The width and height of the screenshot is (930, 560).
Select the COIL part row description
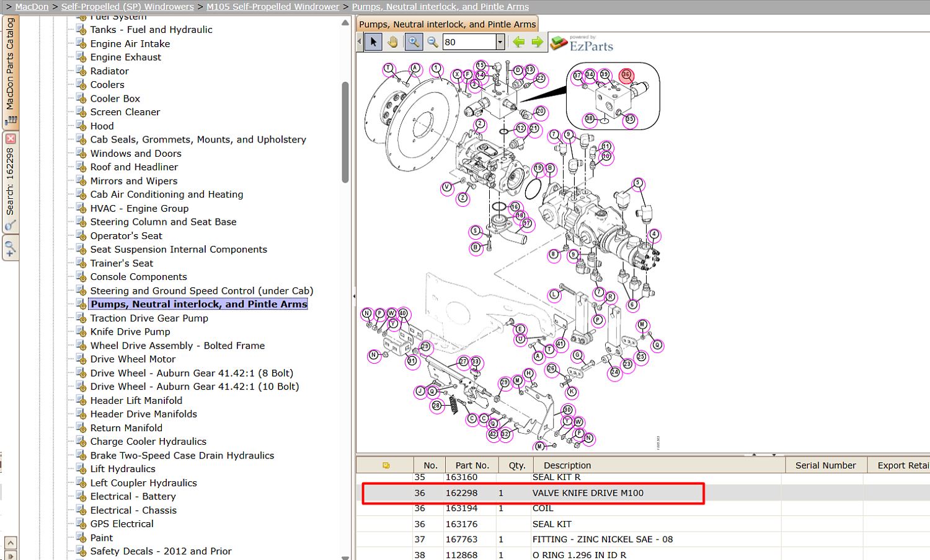(x=542, y=509)
